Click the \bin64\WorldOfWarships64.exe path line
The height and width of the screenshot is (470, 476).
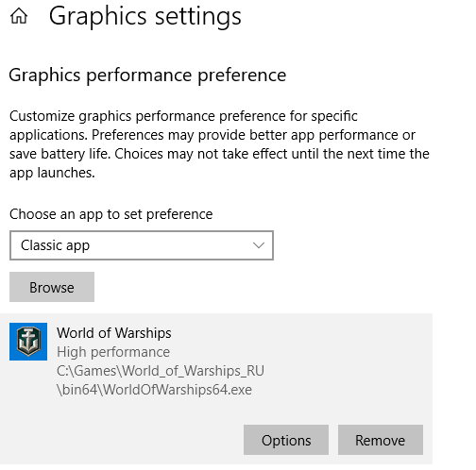pos(154,390)
